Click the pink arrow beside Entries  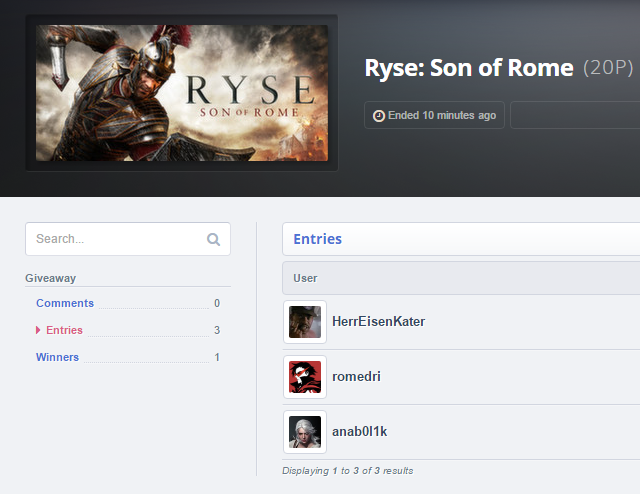click(38, 330)
